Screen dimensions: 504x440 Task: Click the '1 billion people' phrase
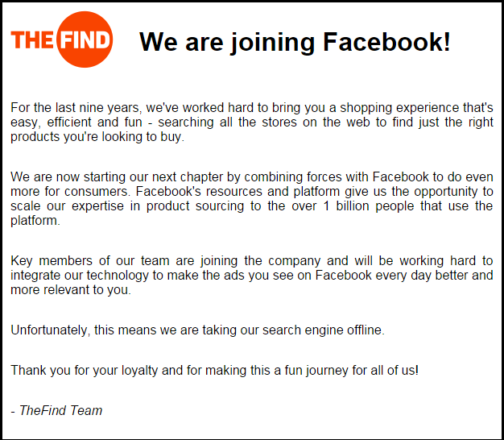tap(368, 205)
